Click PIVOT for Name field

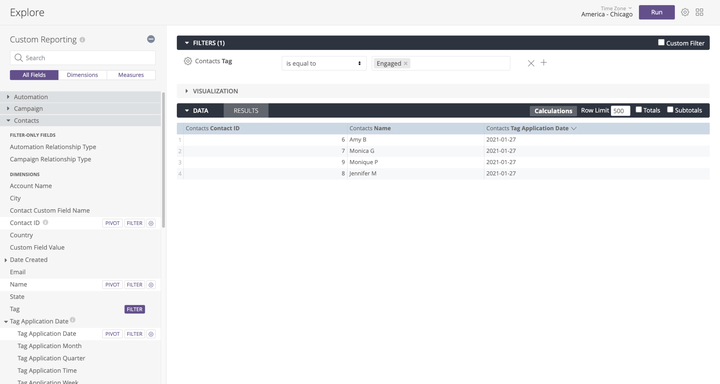(x=112, y=285)
